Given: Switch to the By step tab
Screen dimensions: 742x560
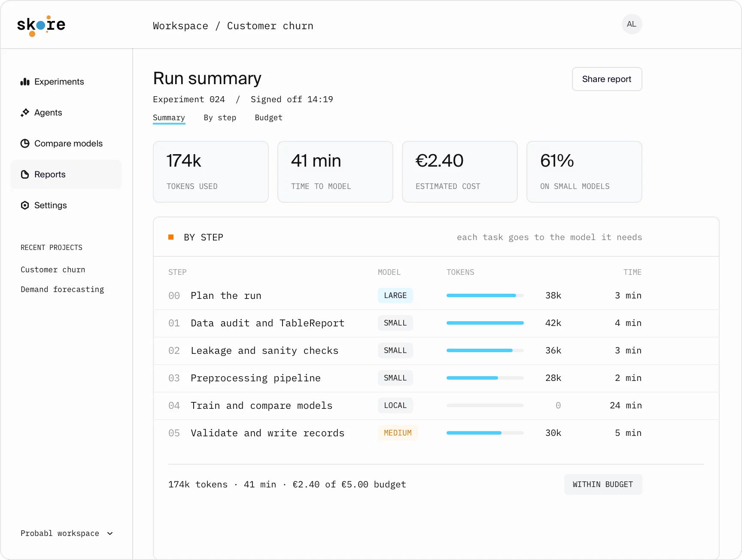Looking at the screenshot, I should (220, 118).
